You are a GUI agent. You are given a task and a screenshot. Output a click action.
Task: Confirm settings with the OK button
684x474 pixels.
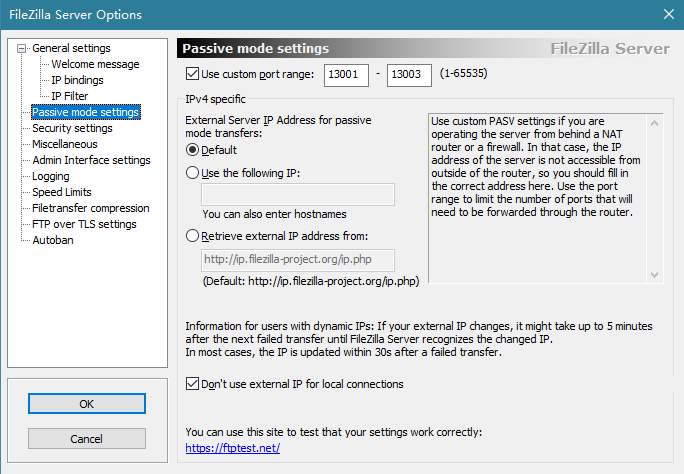87,404
